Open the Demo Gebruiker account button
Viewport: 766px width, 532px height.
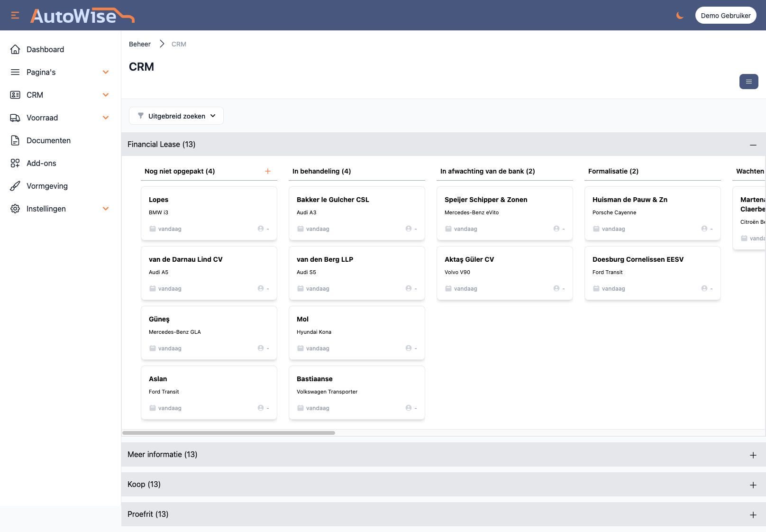coord(726,15)
